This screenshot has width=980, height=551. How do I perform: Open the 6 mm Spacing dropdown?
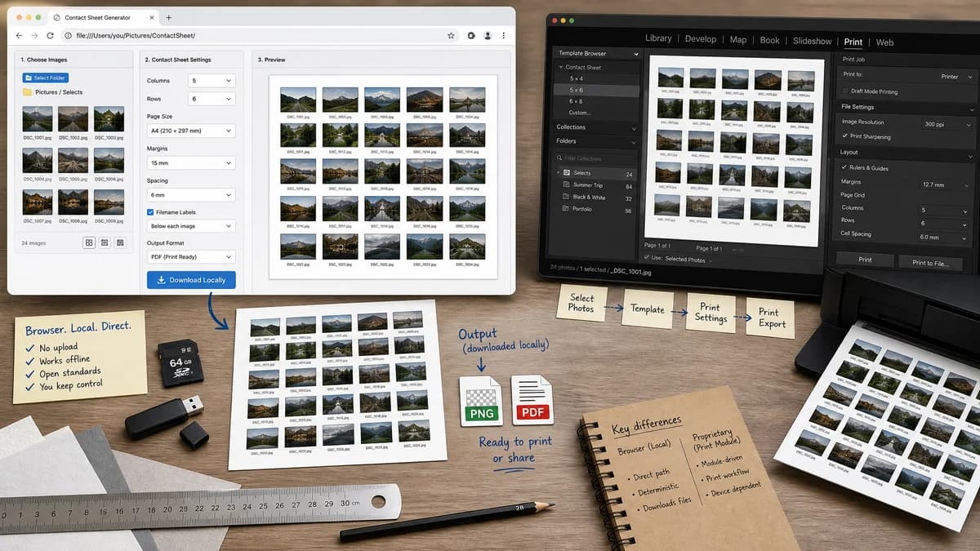tap(191, 195)
